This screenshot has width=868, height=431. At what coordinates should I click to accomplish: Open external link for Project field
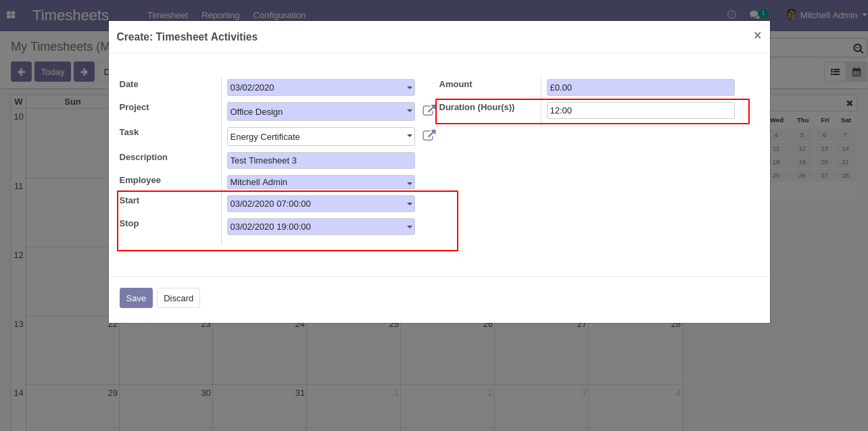(429, 110)
